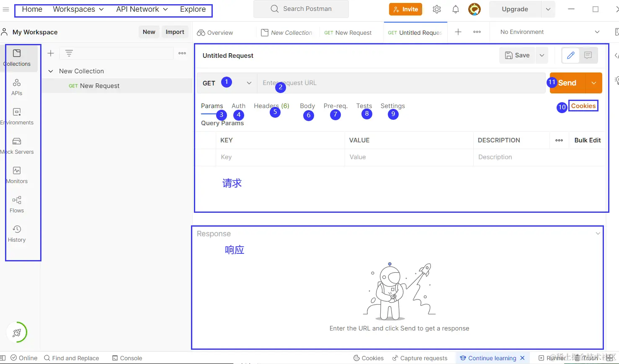Switch to the Body tab
This screenshot has width=619, height=364.
coord(307,106)
